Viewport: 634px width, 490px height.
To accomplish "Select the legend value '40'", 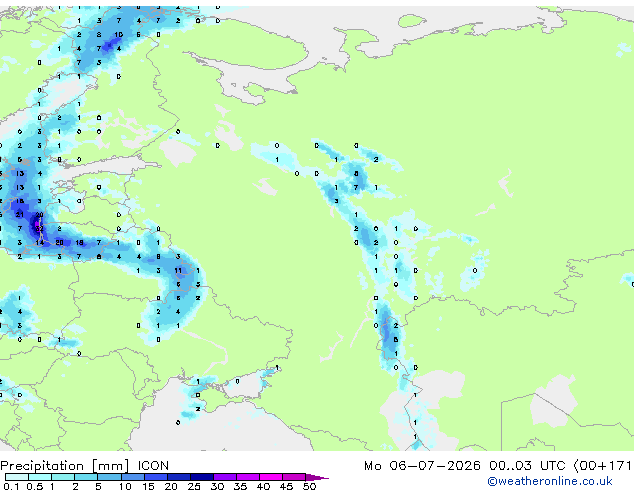I will (263, 486).
